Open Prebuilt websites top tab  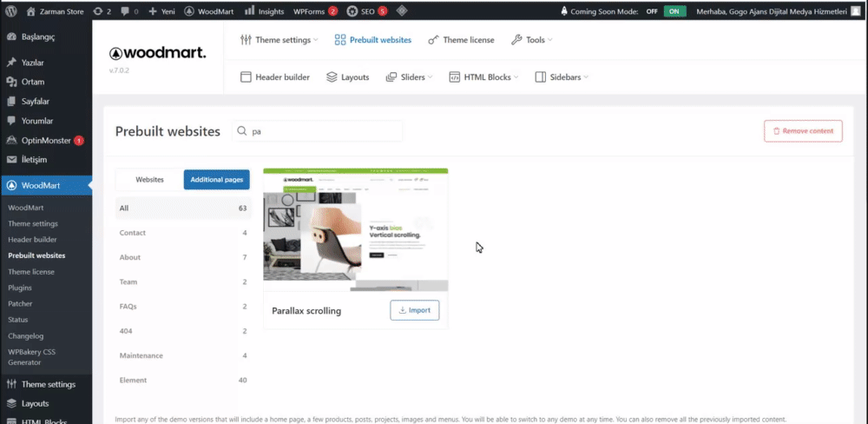tap(373, 40)
